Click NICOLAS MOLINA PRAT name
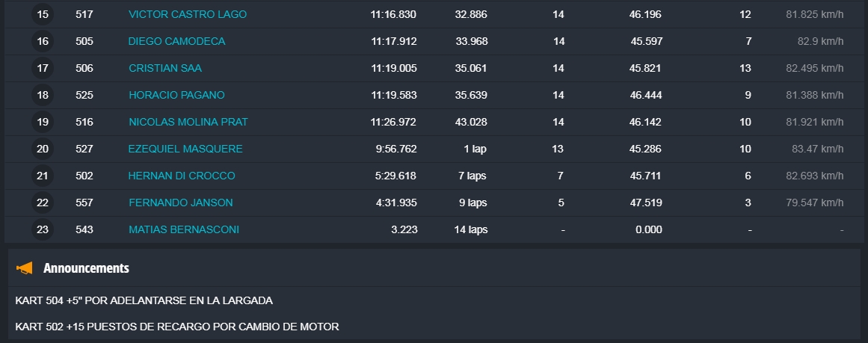Screen dimensions: 868x343 pos(188,122)
